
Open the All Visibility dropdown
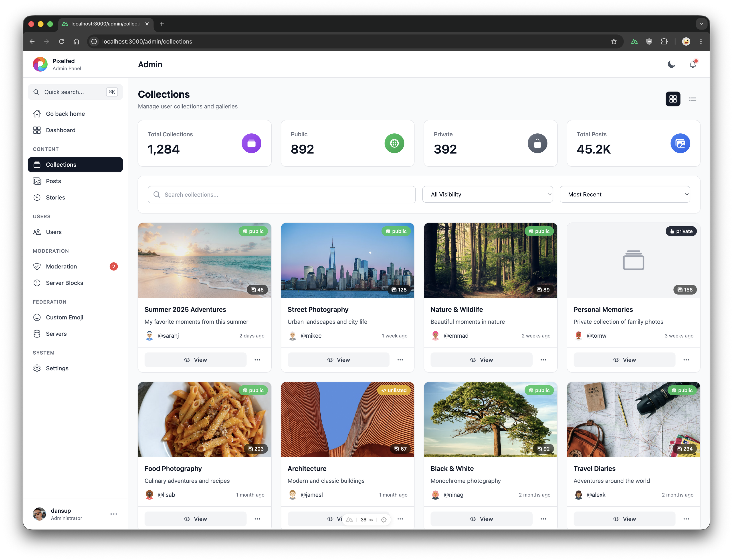click(487, 194)
